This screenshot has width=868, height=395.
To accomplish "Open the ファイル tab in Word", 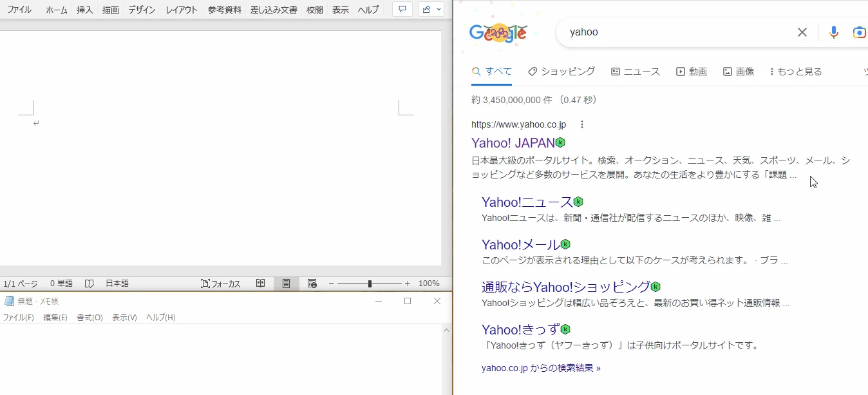I will [x=19, y=10].
